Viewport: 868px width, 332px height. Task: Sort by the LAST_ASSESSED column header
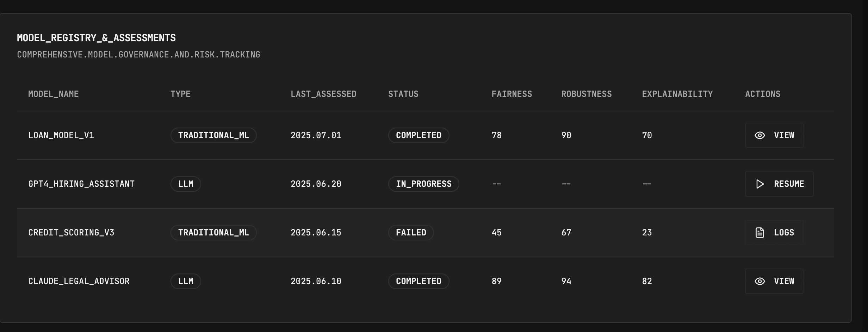pyautogui.click(x=323, y=94)
